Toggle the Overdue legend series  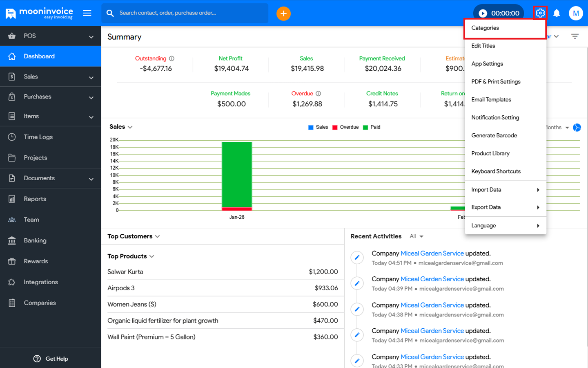[x=345, y=127]
